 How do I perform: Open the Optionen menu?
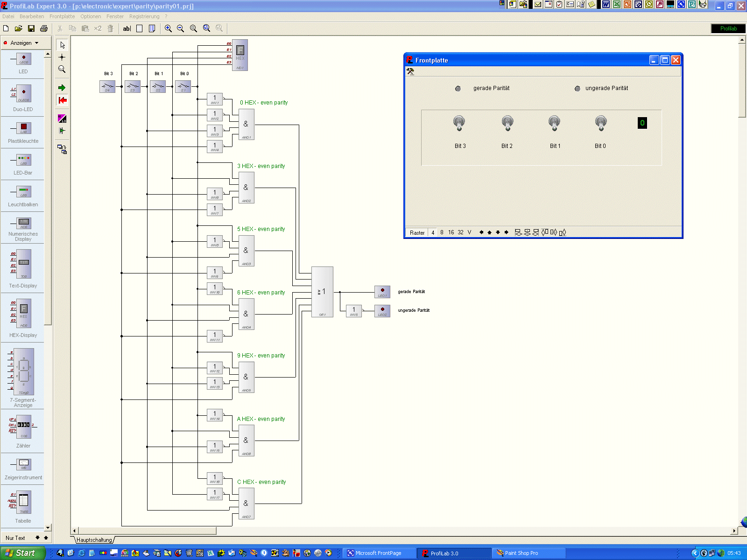click(x=91, y=16)
